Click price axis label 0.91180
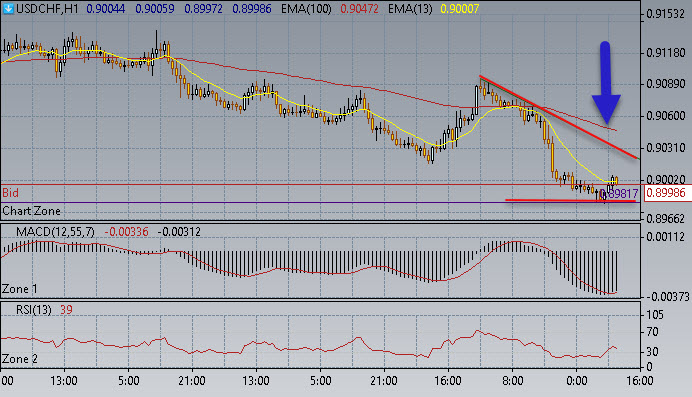The height and width of the screenshot is (397, 692). coord(666,53)
